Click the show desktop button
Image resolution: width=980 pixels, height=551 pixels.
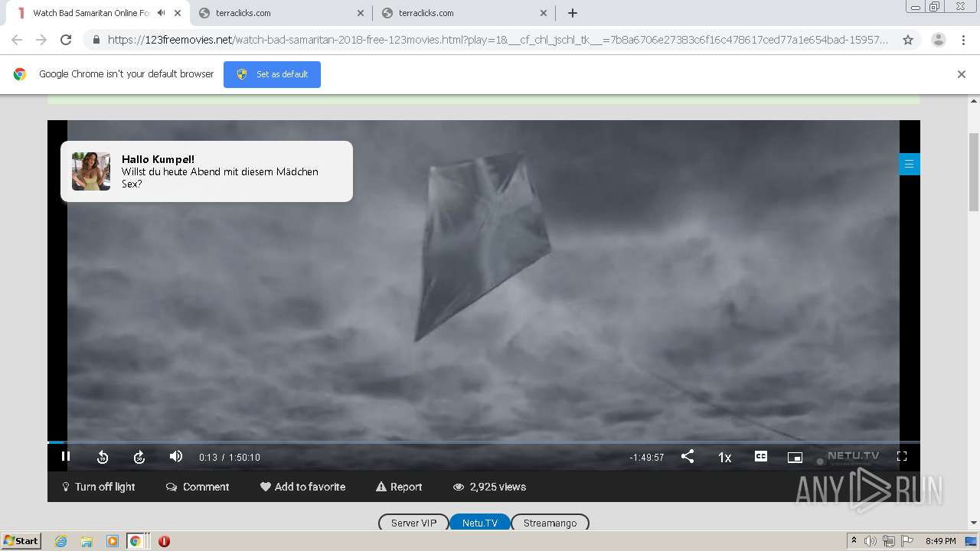click(x=971, y=541)
